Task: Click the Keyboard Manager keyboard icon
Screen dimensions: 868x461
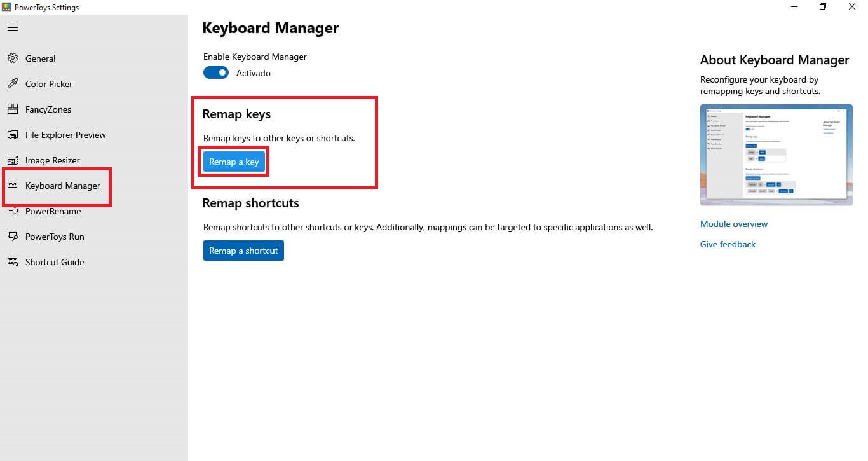Action: point(13,186)
